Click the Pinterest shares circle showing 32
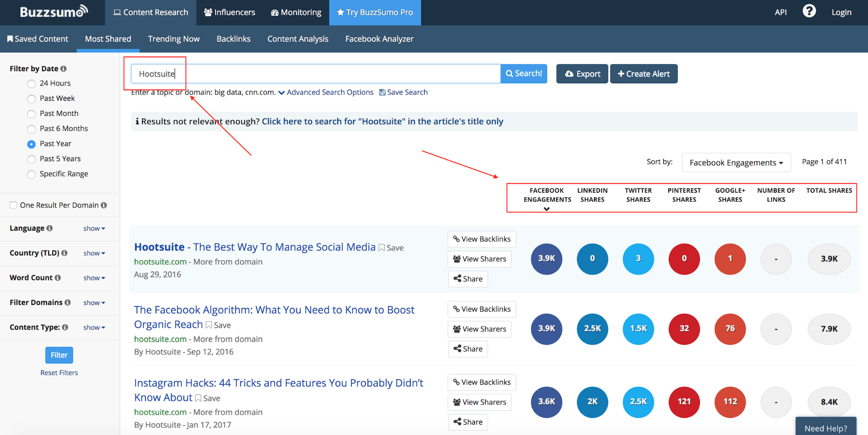Viewport: 868px width, 435px height. click(x=684, y=329)
